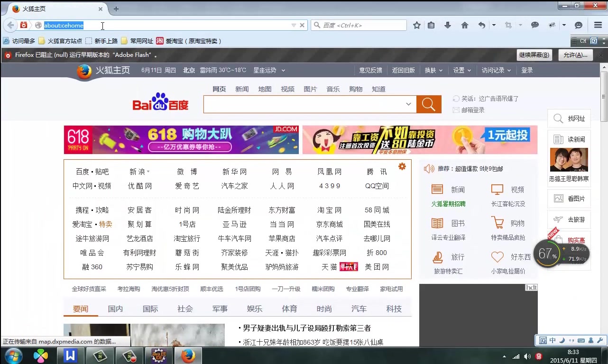The image size is (608, 364).
Task: Click 看图片 sidebar item
Action: (569, 199)
